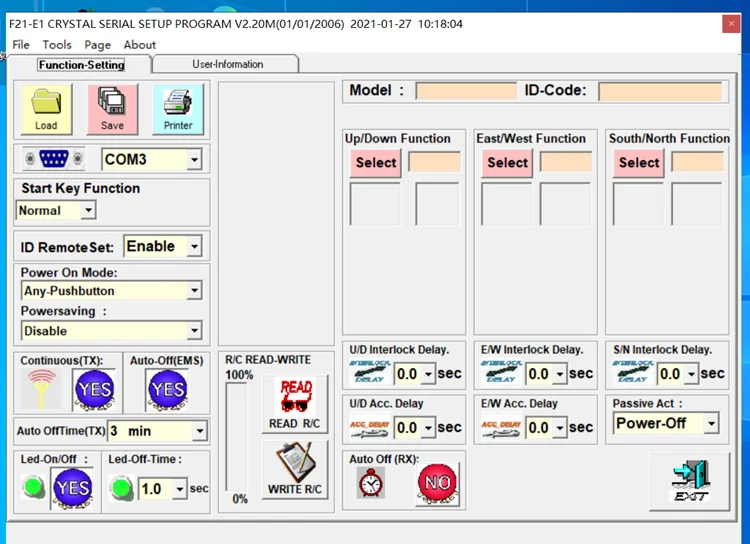Click the ID-Code input field
This screenshot has width=750, height=544.
click(x=661, y=91)
